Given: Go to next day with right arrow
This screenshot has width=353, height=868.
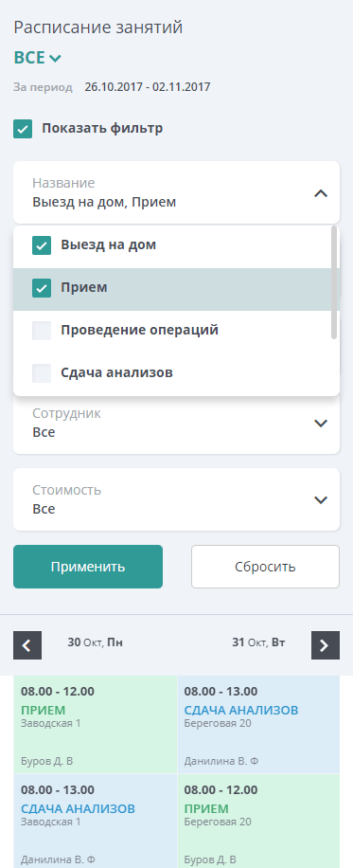Looking at the screenshot, I should click(x=326, y=645).
